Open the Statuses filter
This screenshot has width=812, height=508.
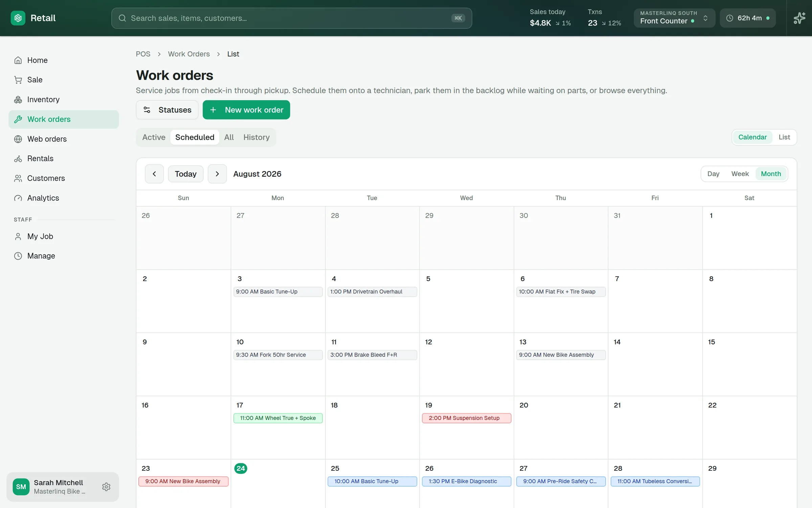(167, 110)
